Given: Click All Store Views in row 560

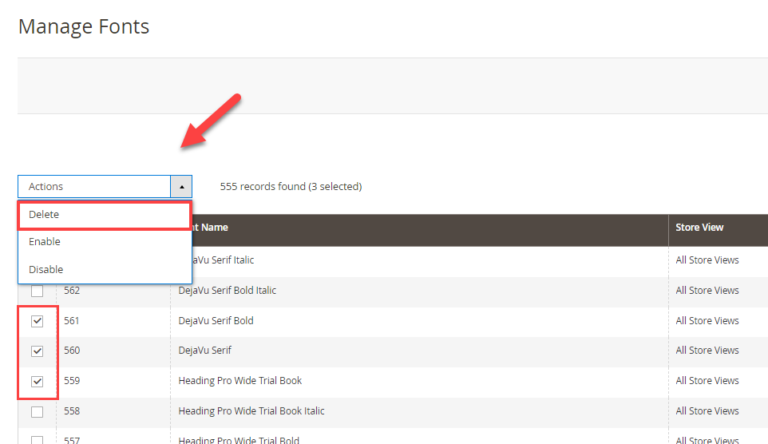Looking at the screenshot, I should coord(707,351).
